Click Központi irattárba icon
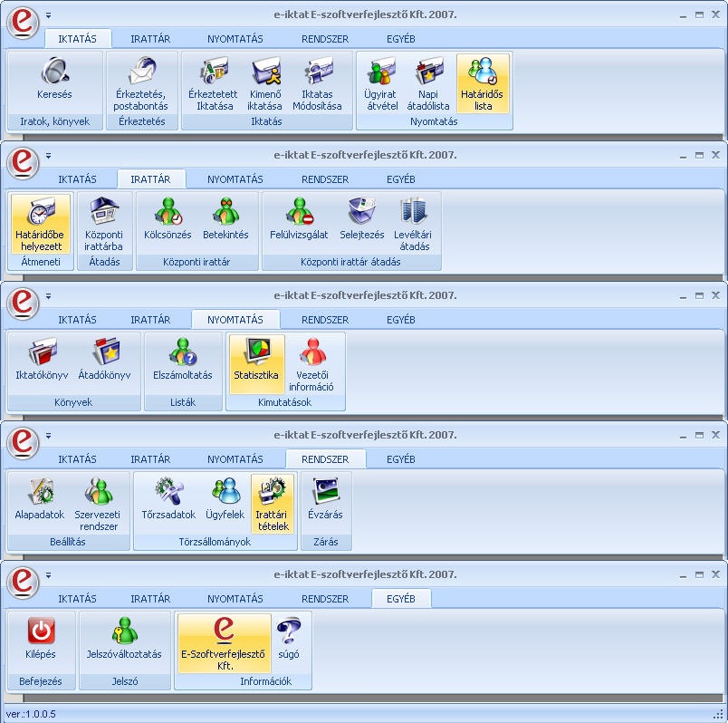The image size is (728, 723). click(x=104, y=224)
